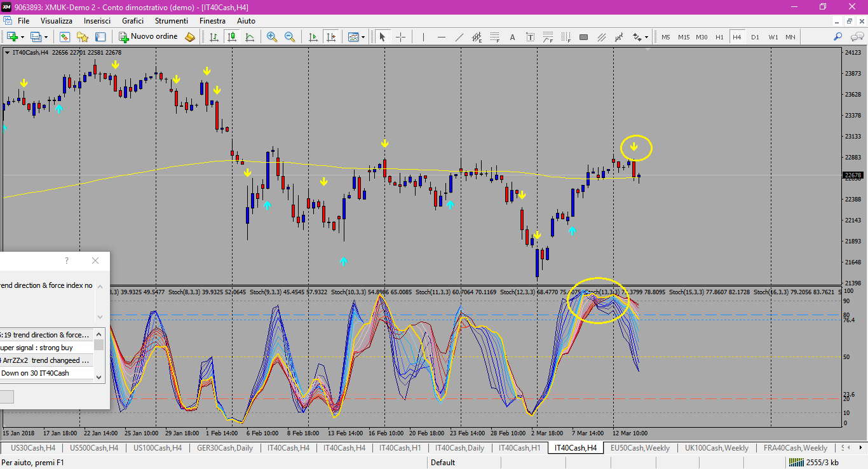
Task: Click the alert list scrollbar down arrow
Action: (x=99, y=377)
